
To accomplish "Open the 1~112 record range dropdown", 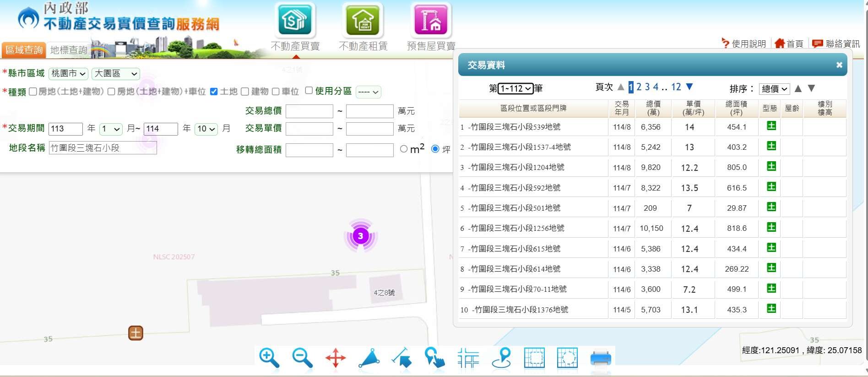I will (515, 88).
